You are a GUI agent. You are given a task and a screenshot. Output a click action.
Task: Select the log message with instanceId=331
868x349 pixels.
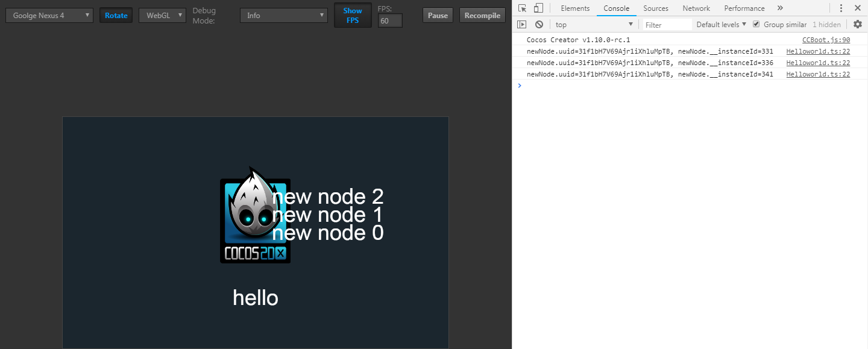[650, 51]
